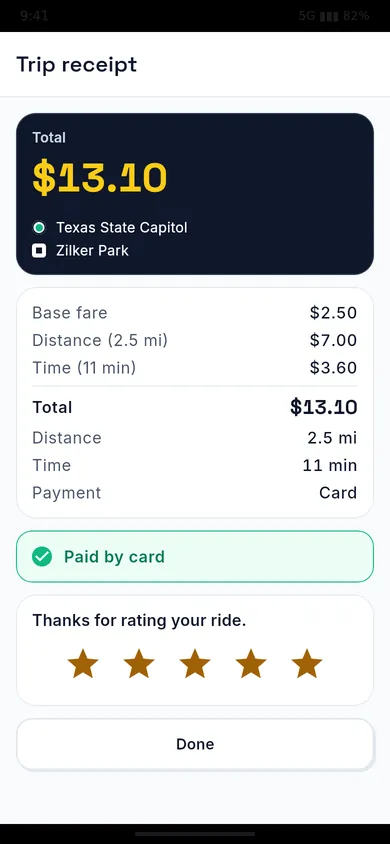390x844 pixels.
Task: Tap the Base fare row
Action: (195, 313)
